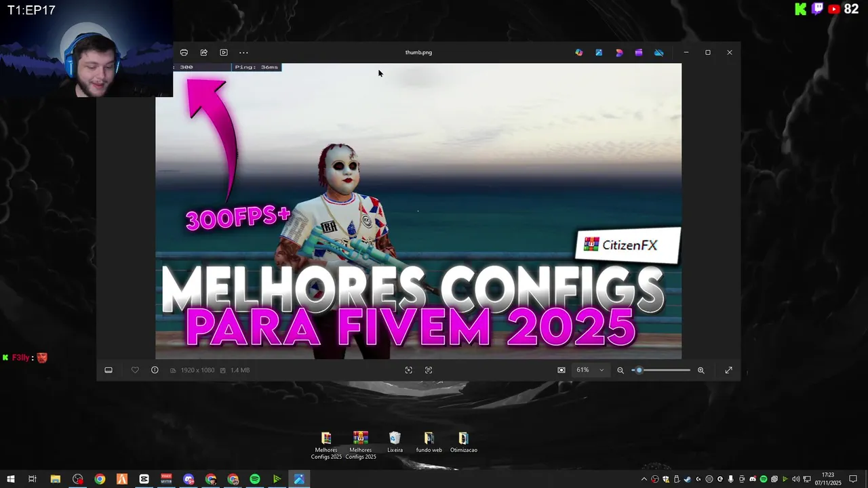This screenshot has width=868, height=488.
Task: Click the thumb.png image preview
Action: coord(418,211)
